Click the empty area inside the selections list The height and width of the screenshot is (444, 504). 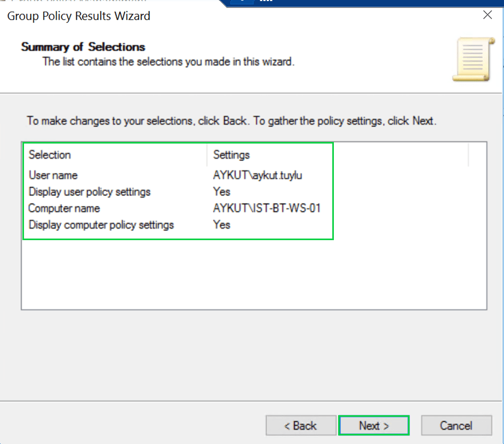253,275
